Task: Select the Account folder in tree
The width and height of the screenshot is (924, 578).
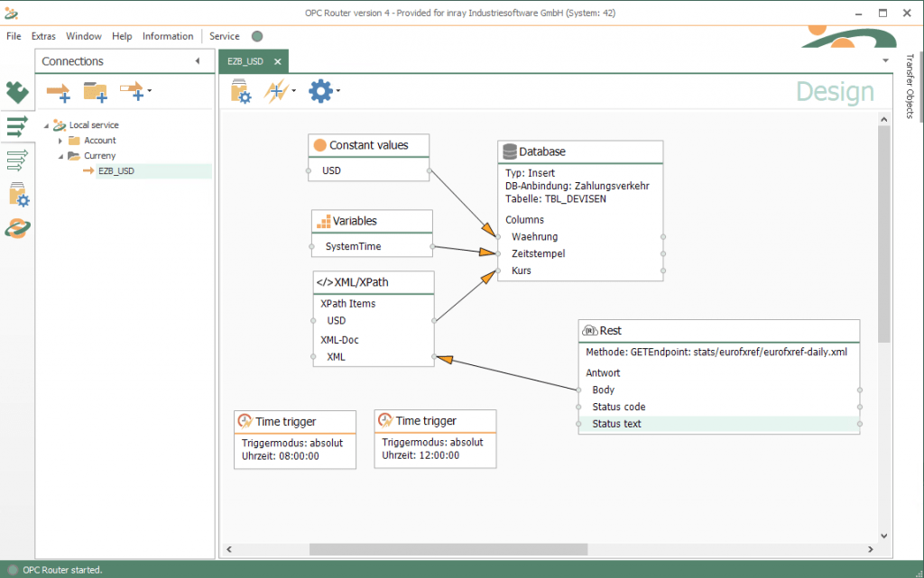Action: point(99,140)
